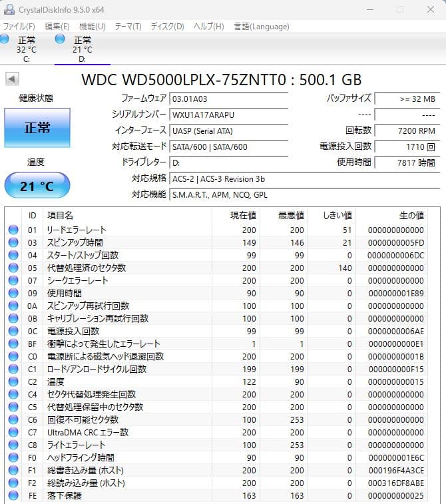Click the serial number field WXU1A17ARAPU
Viewport: 446px width, 504px height.
pos(229,115)
